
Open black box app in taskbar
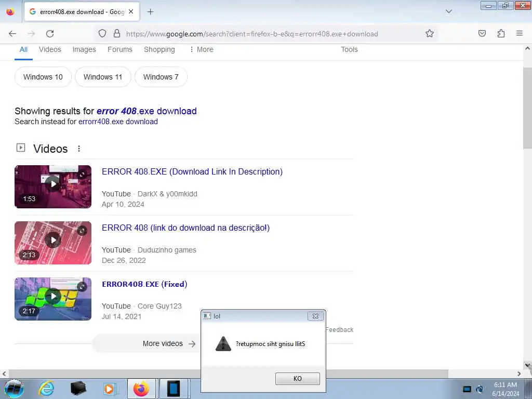pyautogui.click(x=78, y=389)
